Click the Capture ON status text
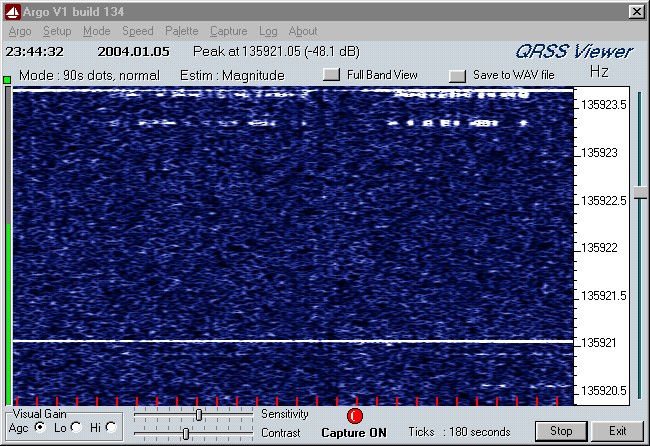 [x=354, y=433]
